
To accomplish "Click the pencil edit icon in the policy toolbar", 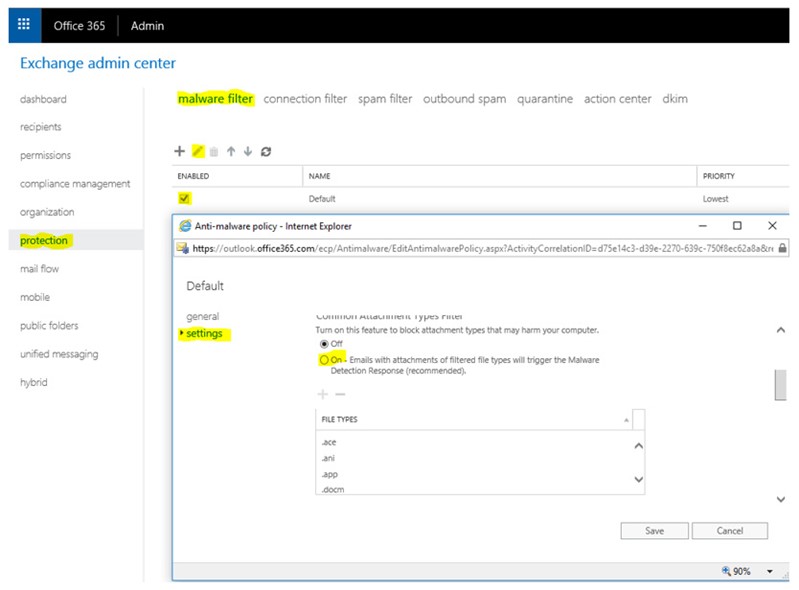I will pos(198,152).
